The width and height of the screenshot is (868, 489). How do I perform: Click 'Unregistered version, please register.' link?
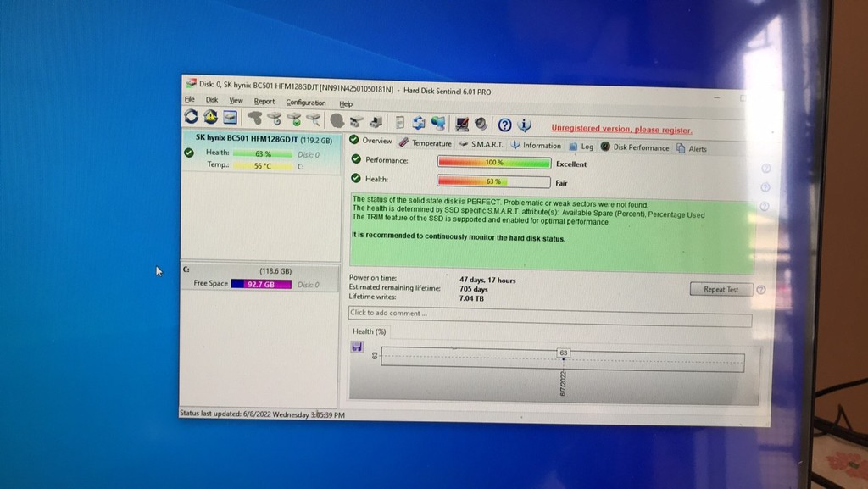click(x=621, y=129)
